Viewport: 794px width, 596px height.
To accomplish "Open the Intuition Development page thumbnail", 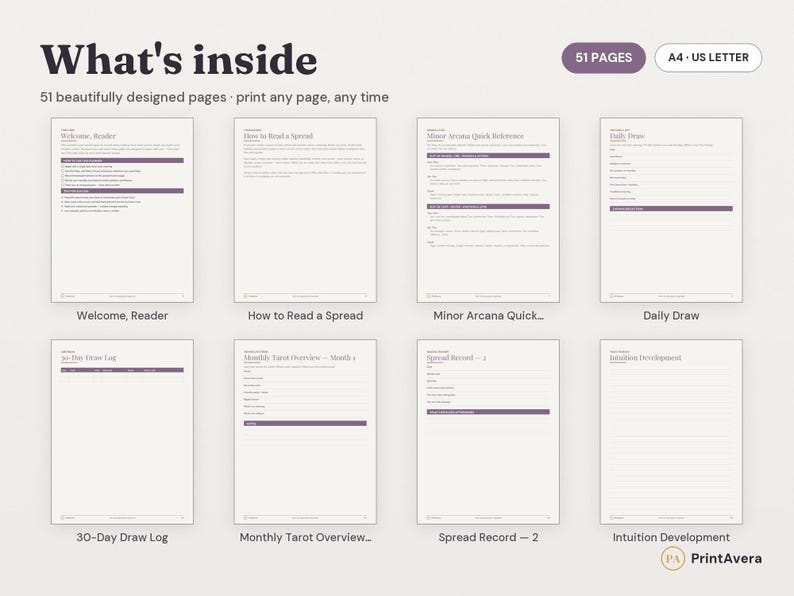I will 671,432.
